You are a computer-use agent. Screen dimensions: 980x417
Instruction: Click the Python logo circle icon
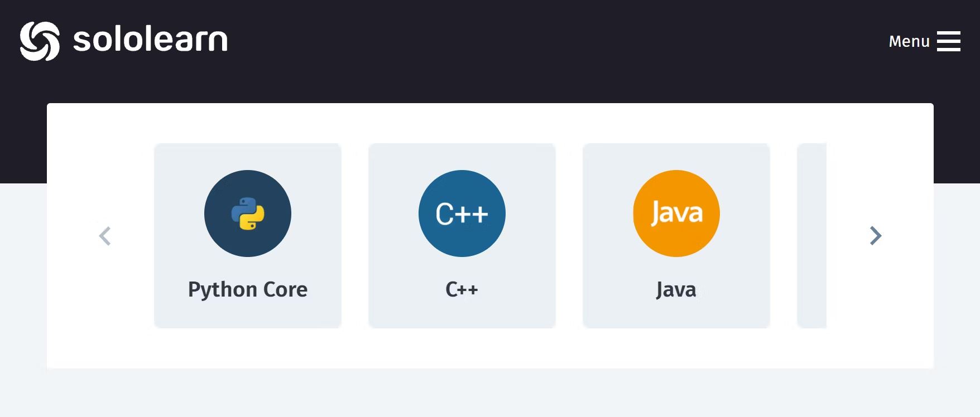click(x=248, y=214)
